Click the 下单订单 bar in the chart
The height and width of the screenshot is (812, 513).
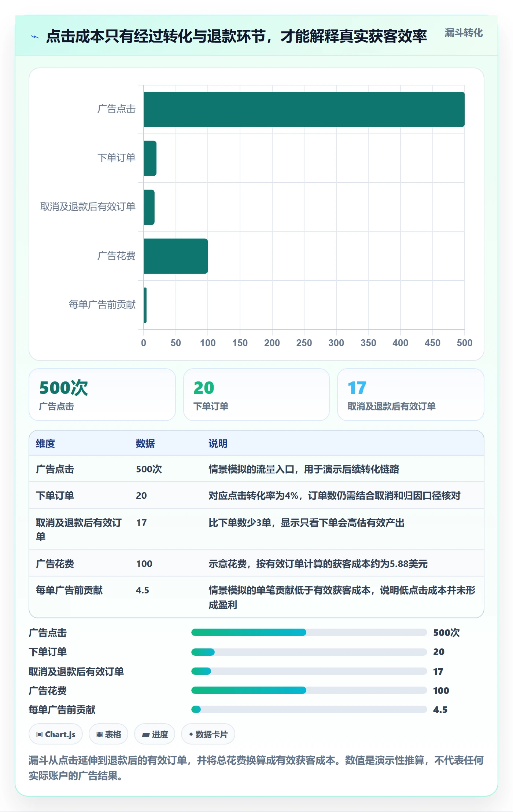[x=150, y=158]
